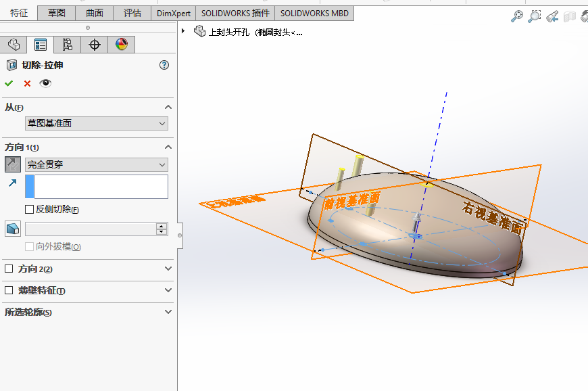The height and width of the screenshot is (391, 588).
Task: Confirm the 切除-拉伸 feature with green check
Action: [9, 83]
